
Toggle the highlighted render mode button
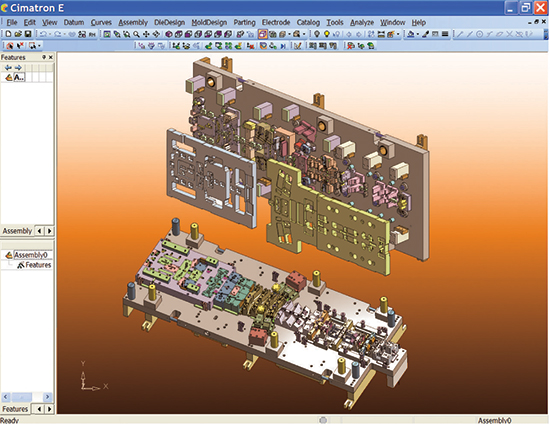click(263, 34)
